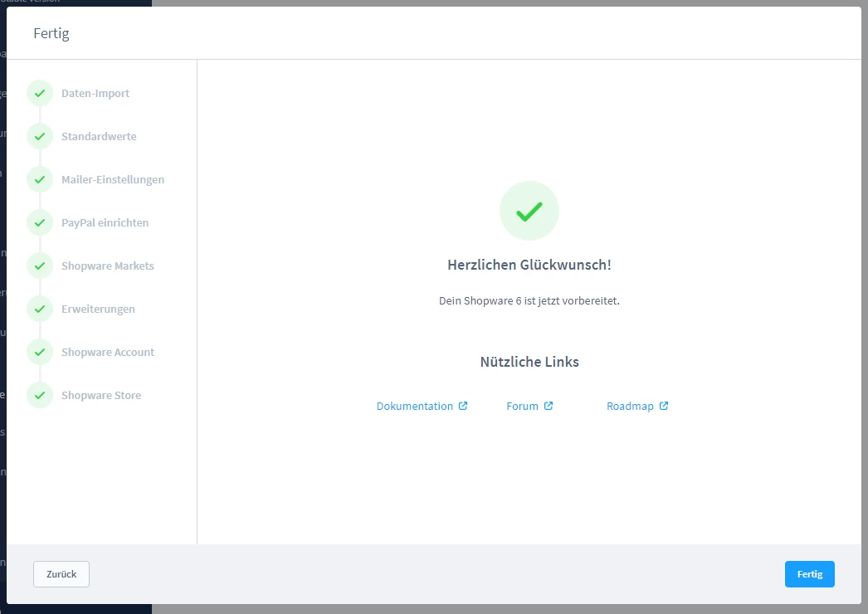Open the Dokumentation link
The image size is (868, 614).
(415, 406)
